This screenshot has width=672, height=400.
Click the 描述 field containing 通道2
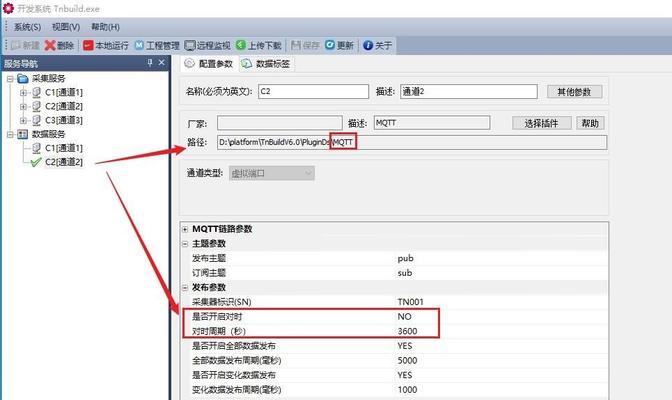469,91
